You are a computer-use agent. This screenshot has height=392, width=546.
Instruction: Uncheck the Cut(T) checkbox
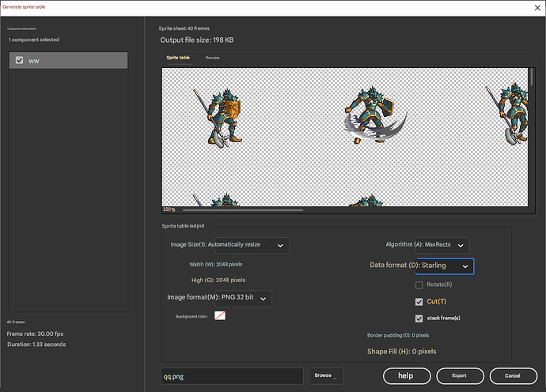pyautogui.click(x=419, y=302)
